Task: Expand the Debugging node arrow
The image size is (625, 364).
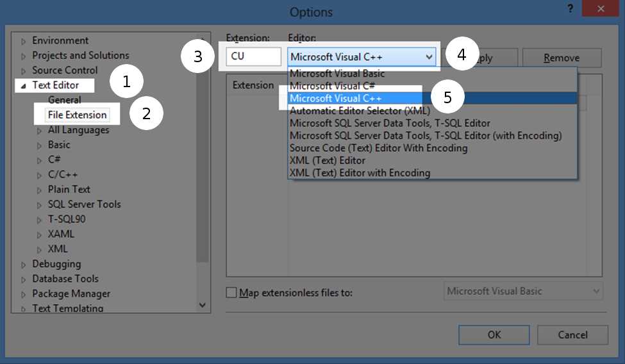Action: pyautogui.click(x=23, y=265)
